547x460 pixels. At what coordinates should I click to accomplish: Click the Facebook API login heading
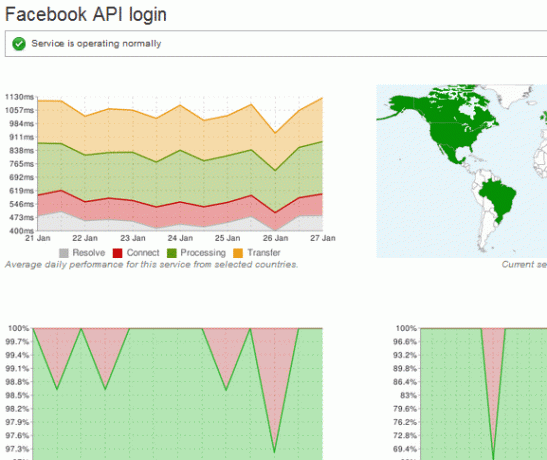[86, 15]
